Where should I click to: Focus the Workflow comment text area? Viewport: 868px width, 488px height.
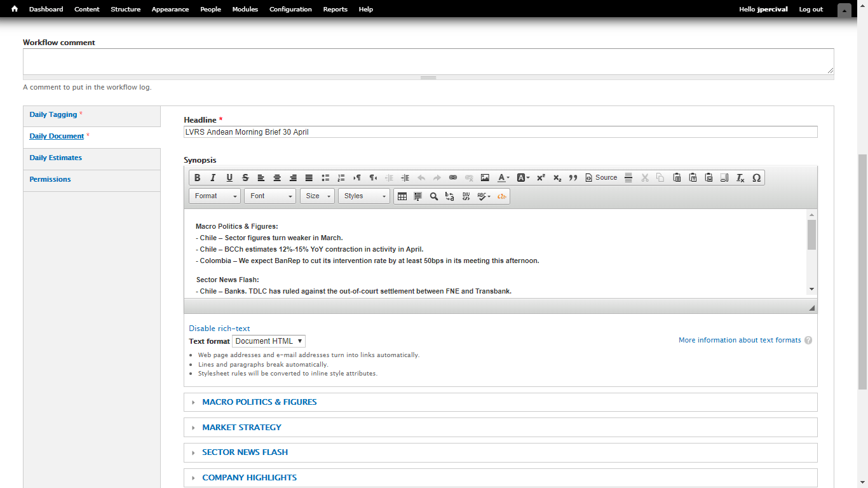click(x=428, y=62)
